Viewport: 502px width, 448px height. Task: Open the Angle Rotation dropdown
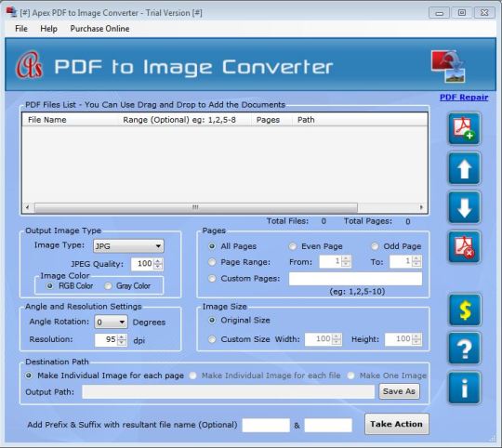point(111,322)
